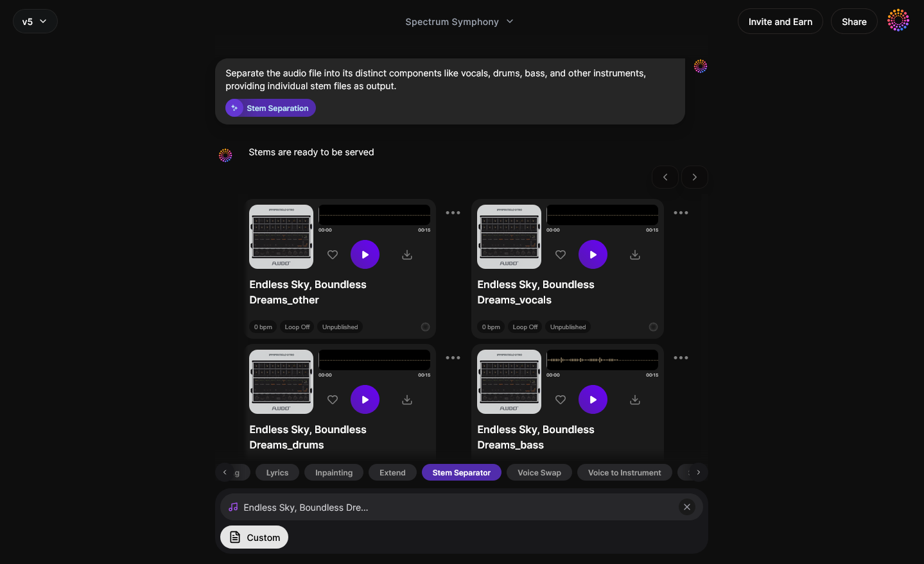Open the v5 version dropdown
This screenshot has width=924, height=564.
[35, 21]
